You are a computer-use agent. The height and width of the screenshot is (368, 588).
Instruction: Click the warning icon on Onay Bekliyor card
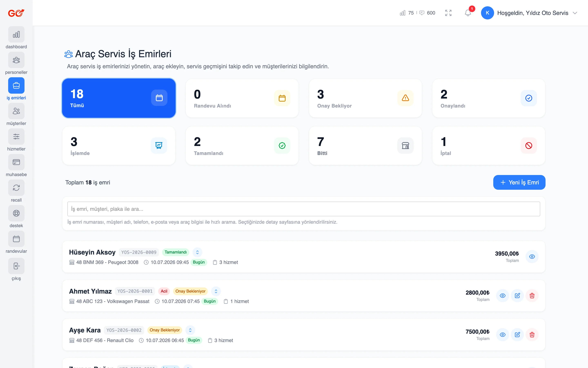click(x=405, y=98)
